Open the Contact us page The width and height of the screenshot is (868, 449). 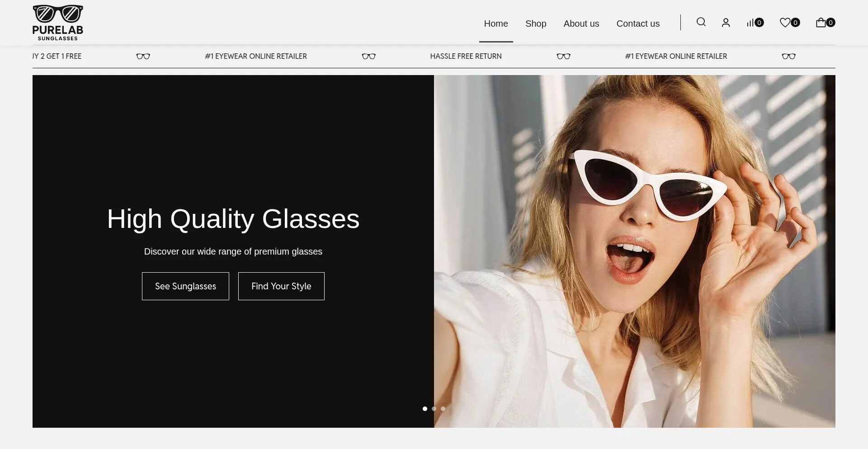638,24
